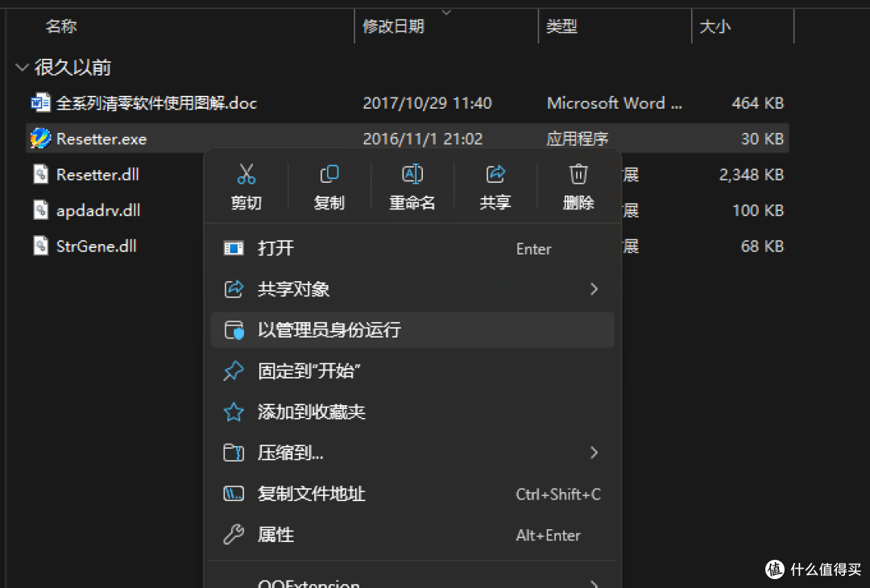Click the size value 100 KB
This screenshot has width=870, height=588.
(758, 210)
